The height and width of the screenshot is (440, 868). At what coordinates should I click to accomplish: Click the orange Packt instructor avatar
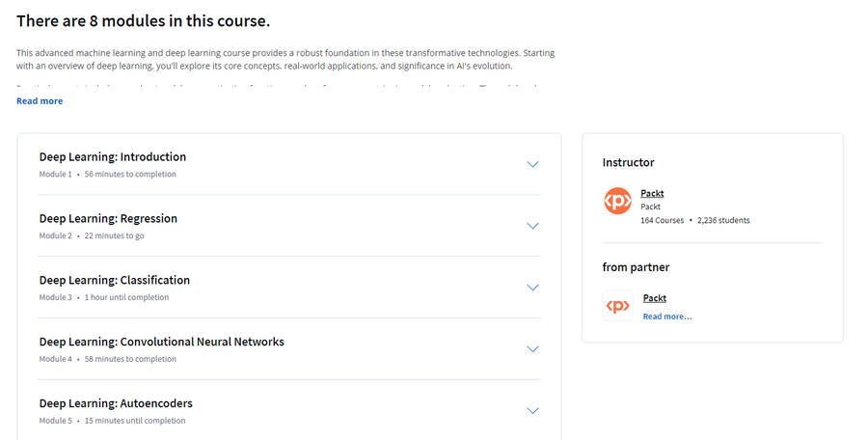(x=617, y=201)
